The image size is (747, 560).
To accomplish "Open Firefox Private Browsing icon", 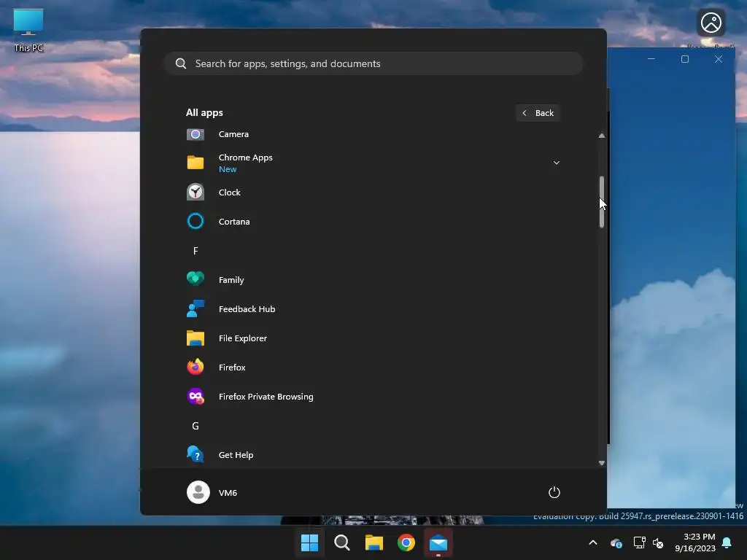I will pyautogui.click(x=196, y=397).
